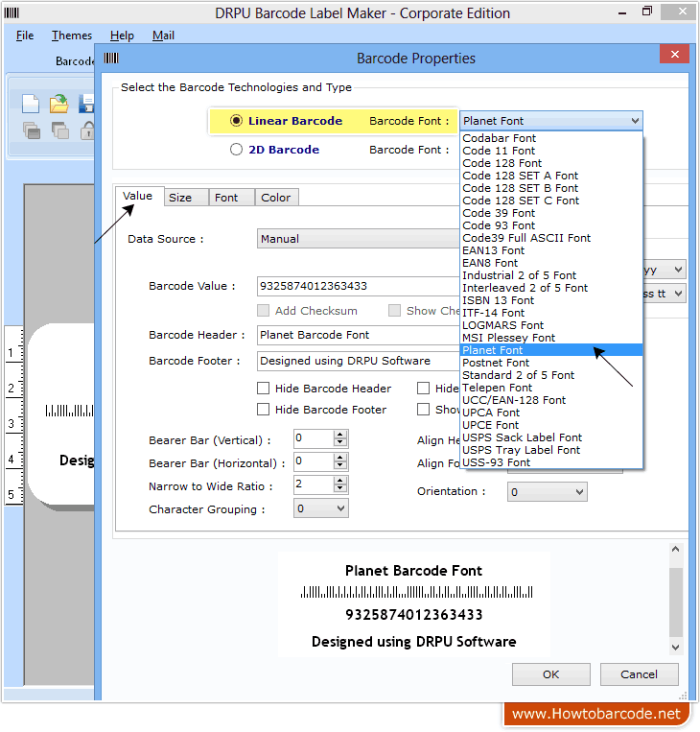The width and height of the screenshot is (700, 732).
Task: Click the Barcode Footer input field
Action: pyautogui.click(x=358, y=361)
